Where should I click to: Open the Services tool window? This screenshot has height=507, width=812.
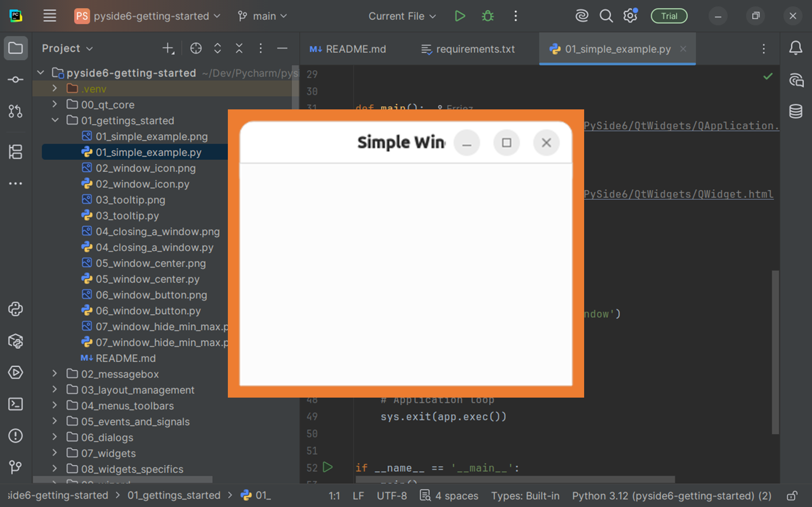[15, 372]
